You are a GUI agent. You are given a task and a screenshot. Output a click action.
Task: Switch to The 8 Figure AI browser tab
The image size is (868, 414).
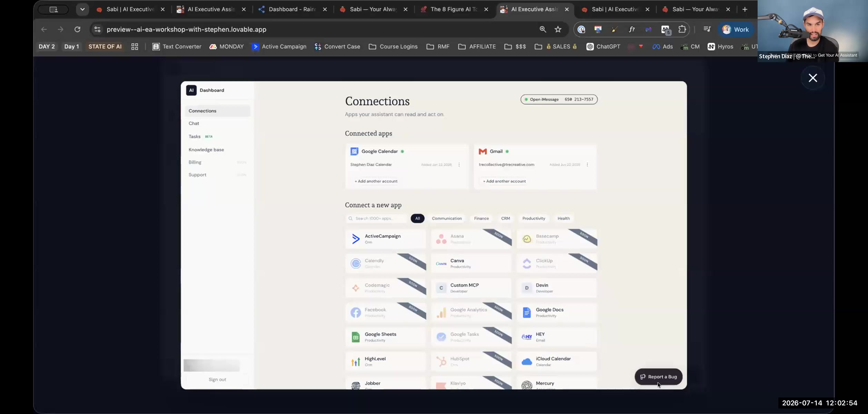click(454, 9)
